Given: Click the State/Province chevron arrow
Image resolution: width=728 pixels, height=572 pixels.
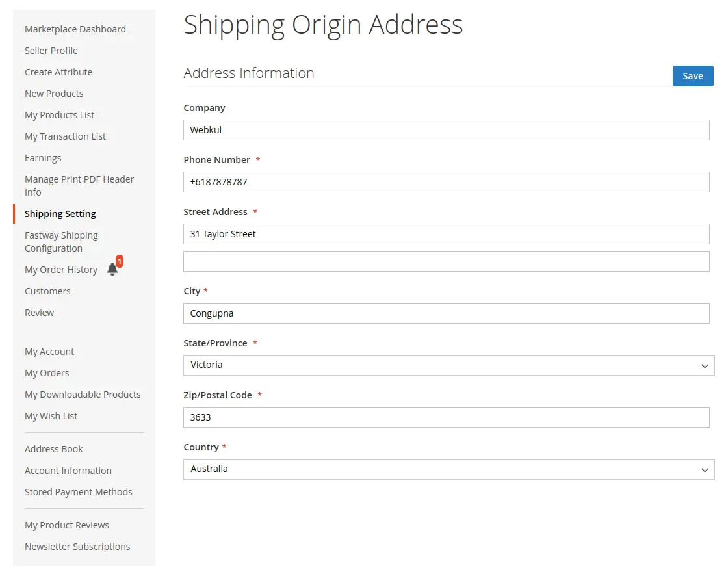Looking at the screenshot, I should click(x=705, y=365).
